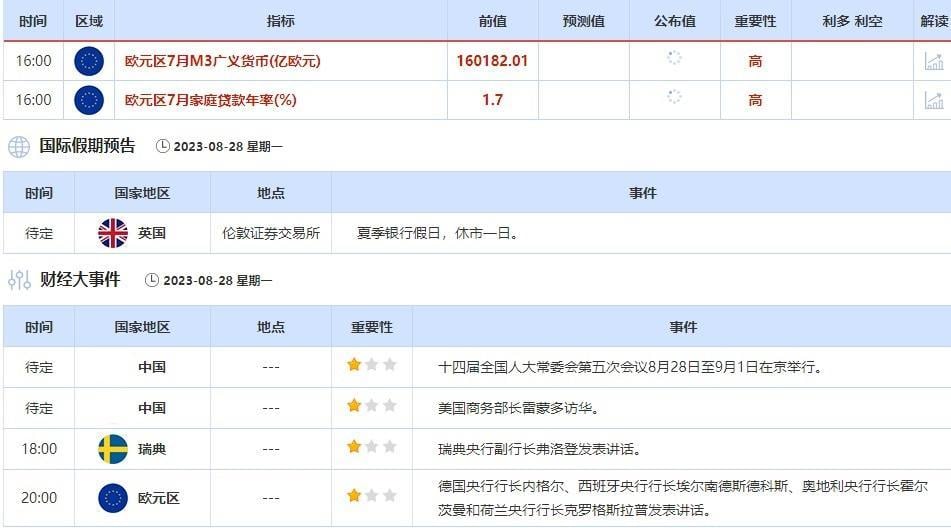The height and width of the screenshot is (528, 951).
Task: Click star rating for 全国人大常委会 event
Action: click(x=372, y=364)
